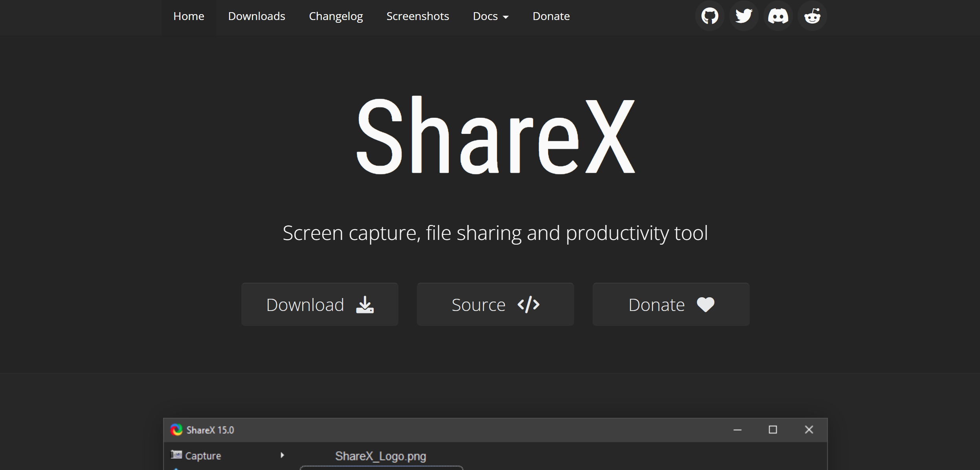Expand the Docs dropdown menu

click(491, 16)
